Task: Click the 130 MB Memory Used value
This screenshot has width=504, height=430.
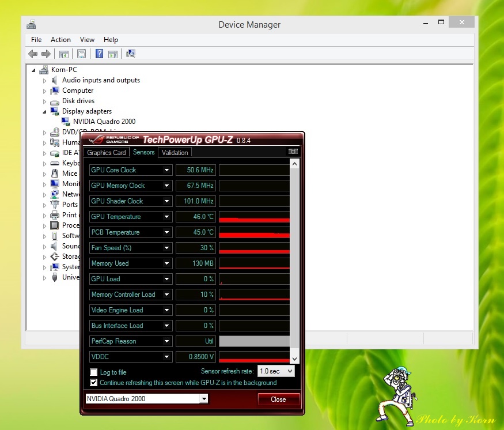Action: coord(196,263)
